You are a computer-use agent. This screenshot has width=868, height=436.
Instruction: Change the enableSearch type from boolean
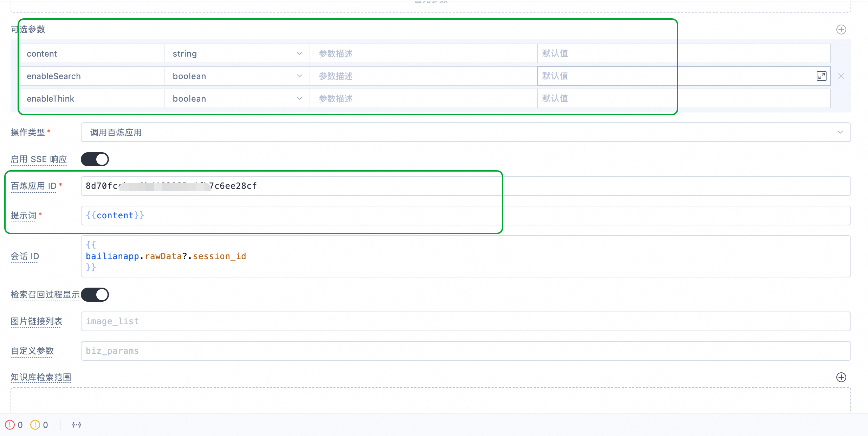pos(237,76)
